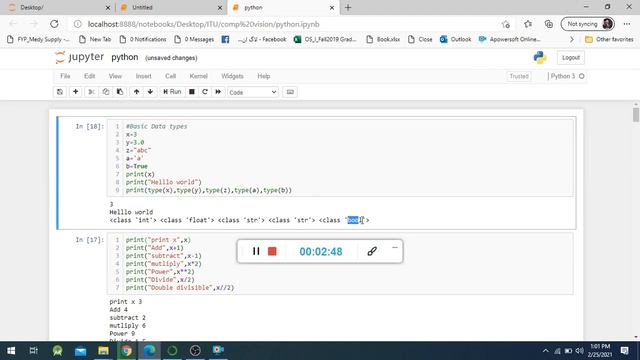The width and height of the screenshot is (640, 360).
Task: Click the link icon on the recorder bar
Action: pyautogui.click(x=372, y=251)
